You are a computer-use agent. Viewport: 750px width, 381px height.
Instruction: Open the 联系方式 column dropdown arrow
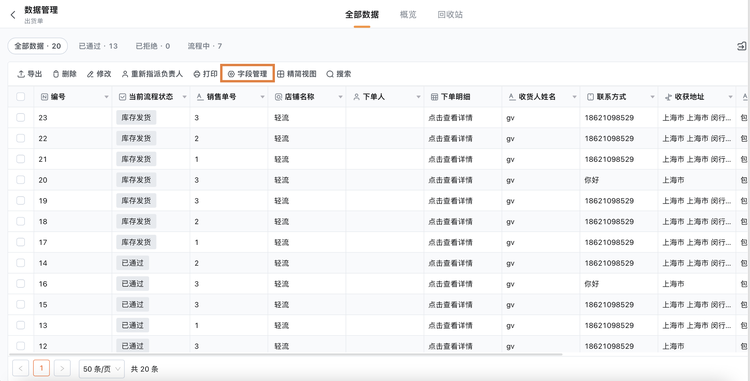point(652,97)
